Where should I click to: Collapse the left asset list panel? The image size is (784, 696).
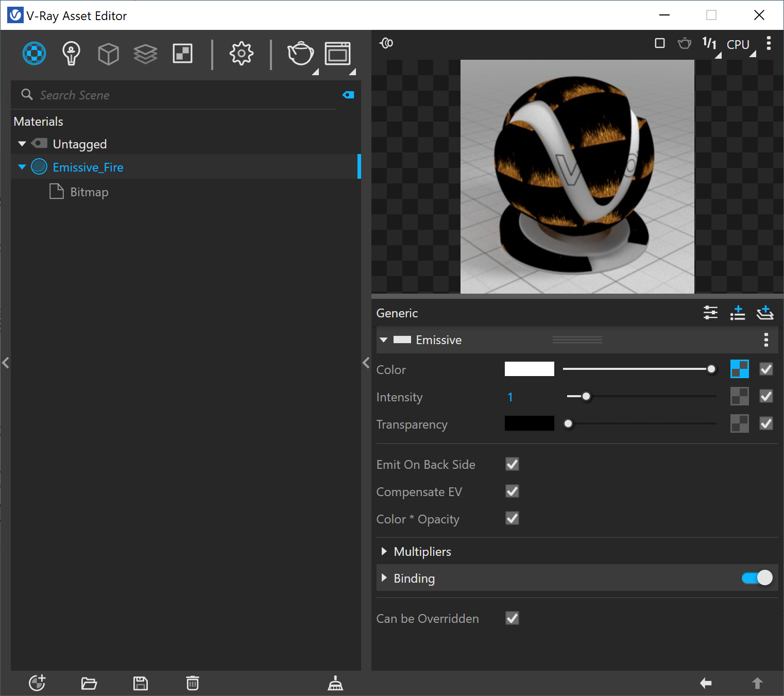(6, 363)
